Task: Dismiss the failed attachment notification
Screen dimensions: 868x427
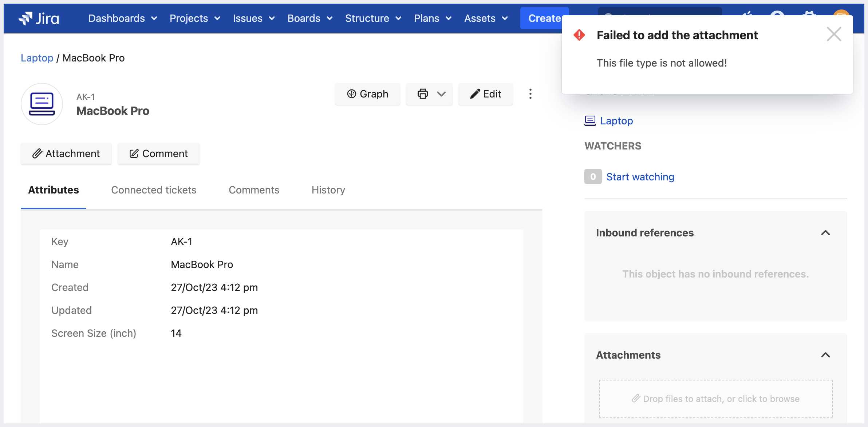Action: [x=833, y=35]
